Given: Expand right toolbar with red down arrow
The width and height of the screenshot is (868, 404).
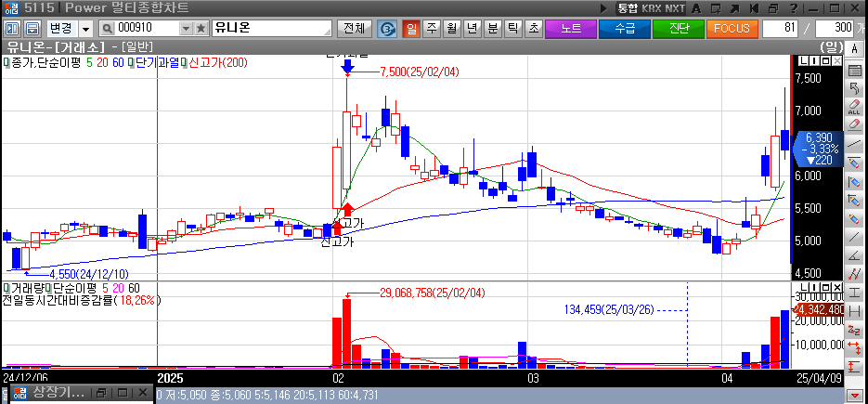Looking at the screenshot, I should (x=855, y=397).
